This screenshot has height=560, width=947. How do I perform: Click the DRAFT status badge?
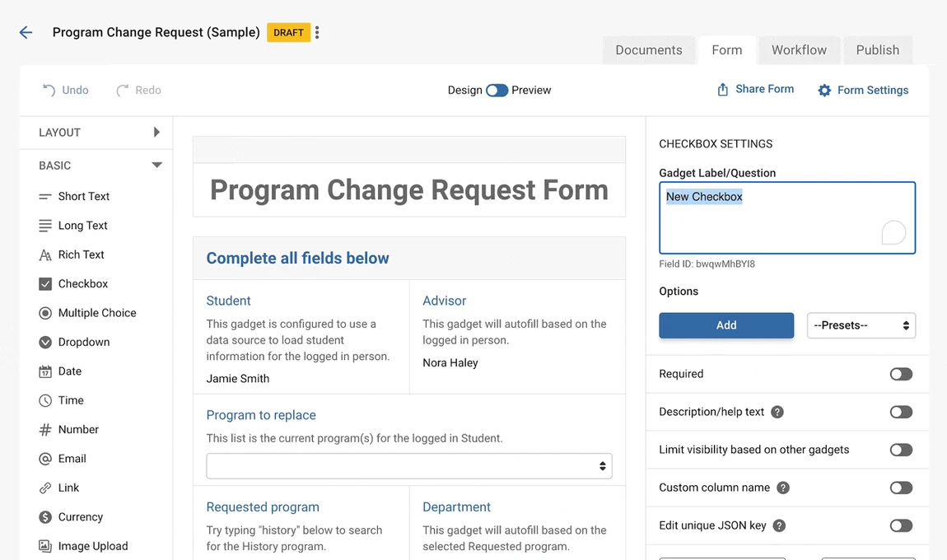(x=289, y=33)
